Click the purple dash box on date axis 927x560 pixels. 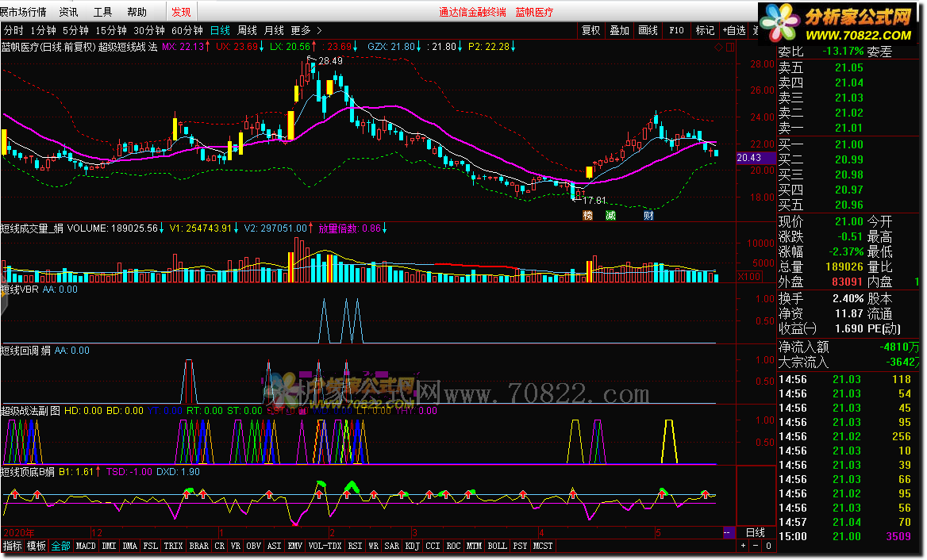(729, 532)
